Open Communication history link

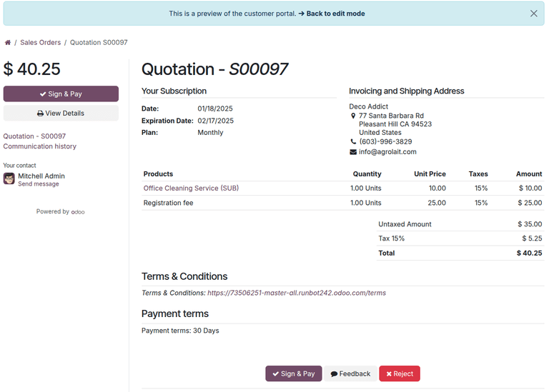click(39, 146)
